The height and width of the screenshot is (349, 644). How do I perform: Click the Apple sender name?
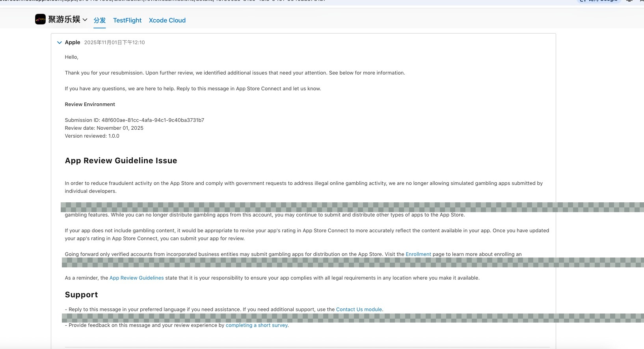pyautogui.click(x=73, y=42)
